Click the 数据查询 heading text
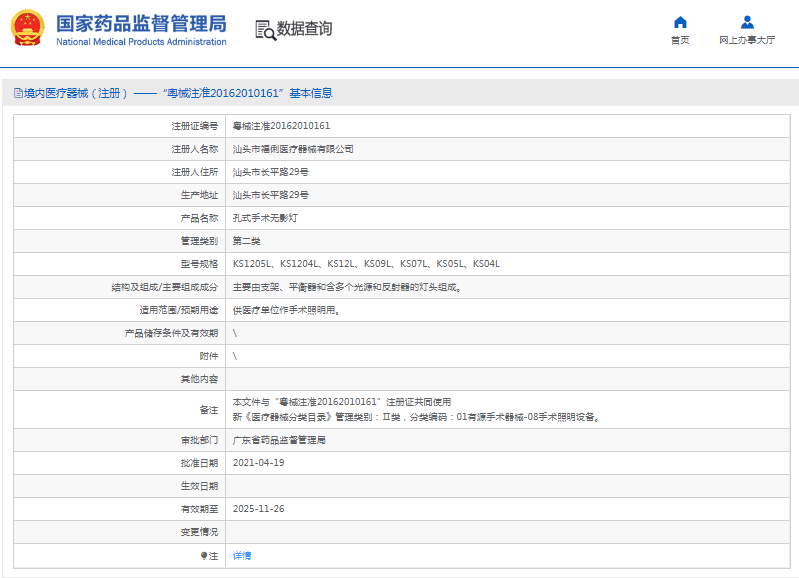 coord(305,30)
